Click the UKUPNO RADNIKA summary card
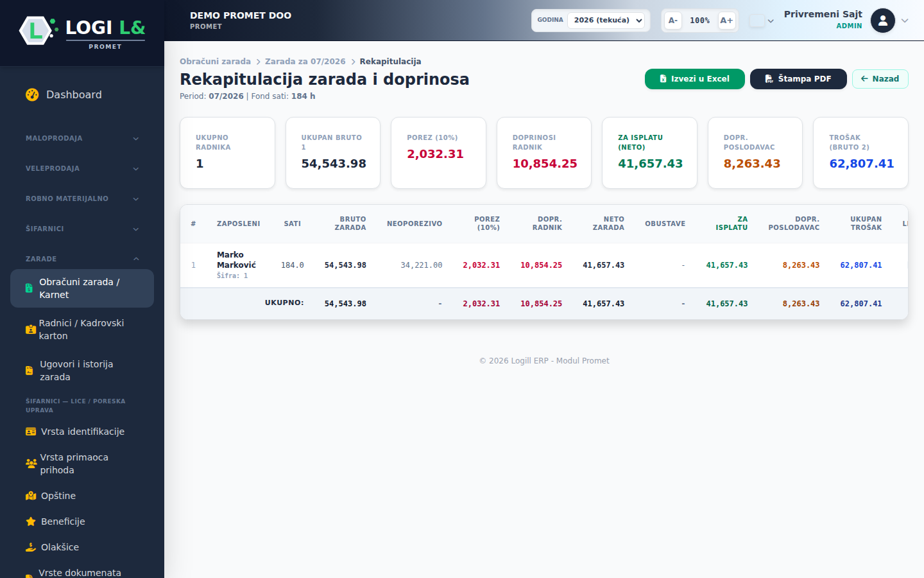The image size is (924, 578). (x=227, y=153)
